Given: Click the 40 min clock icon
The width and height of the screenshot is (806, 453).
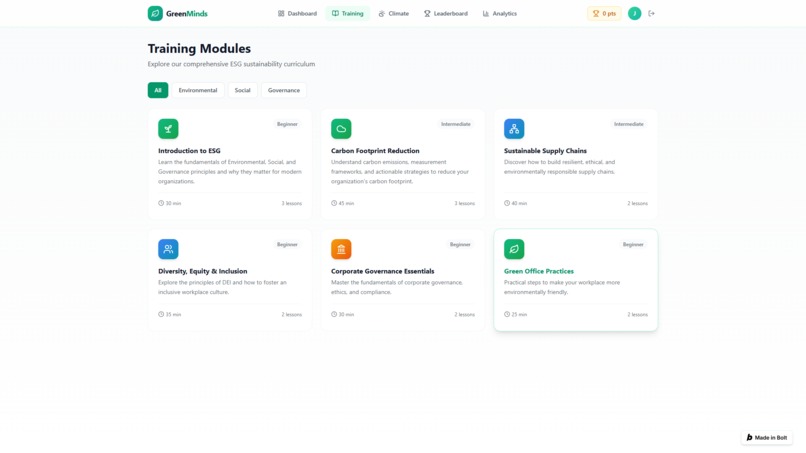Looking at the screenshot, I should (507, 203).
